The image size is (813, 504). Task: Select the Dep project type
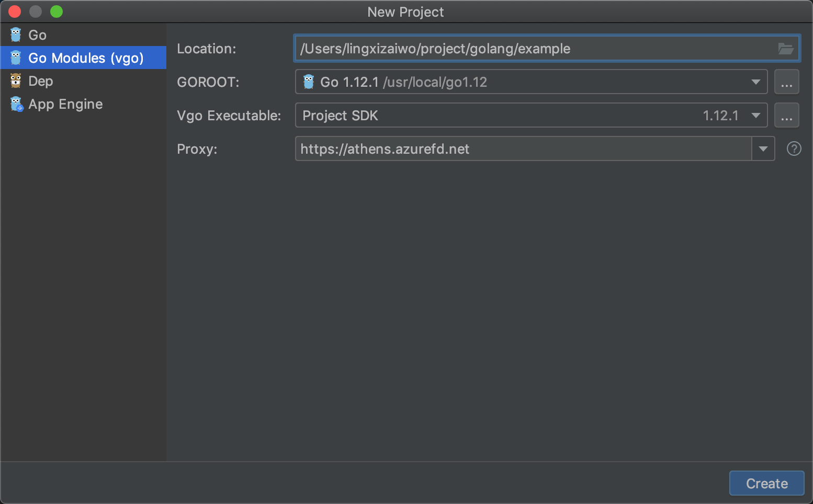41,81
